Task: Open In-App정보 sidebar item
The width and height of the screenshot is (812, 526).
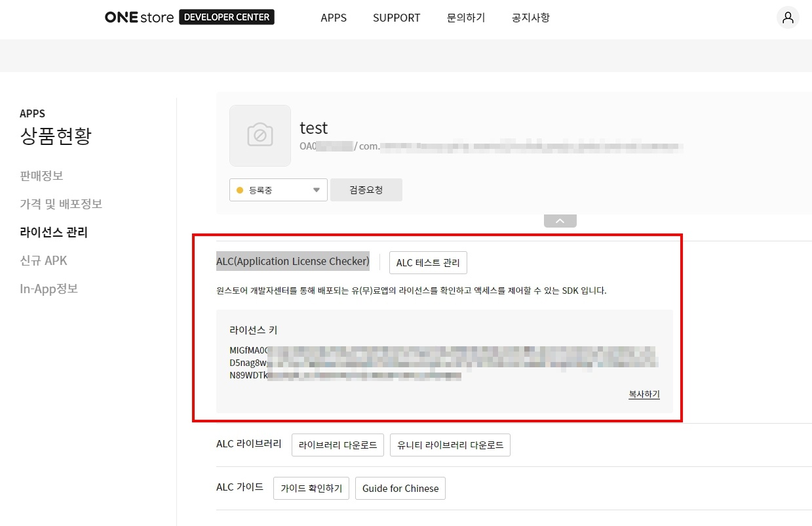Action: click(x=48, y=289)
